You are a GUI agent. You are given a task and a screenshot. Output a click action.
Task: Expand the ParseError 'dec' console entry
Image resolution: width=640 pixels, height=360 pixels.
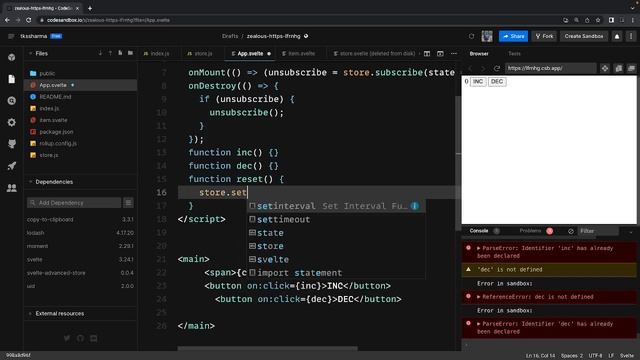coord(478,324)
